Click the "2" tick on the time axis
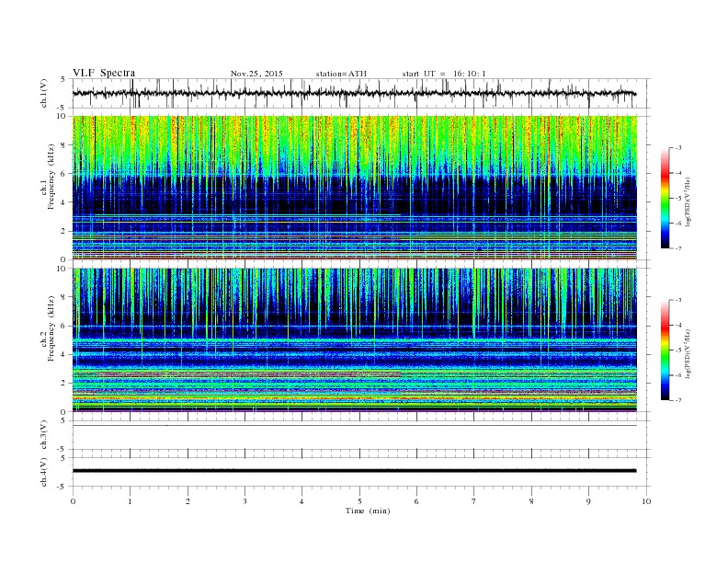This screenshot has width=728, height=563. [x=188, y=501]
